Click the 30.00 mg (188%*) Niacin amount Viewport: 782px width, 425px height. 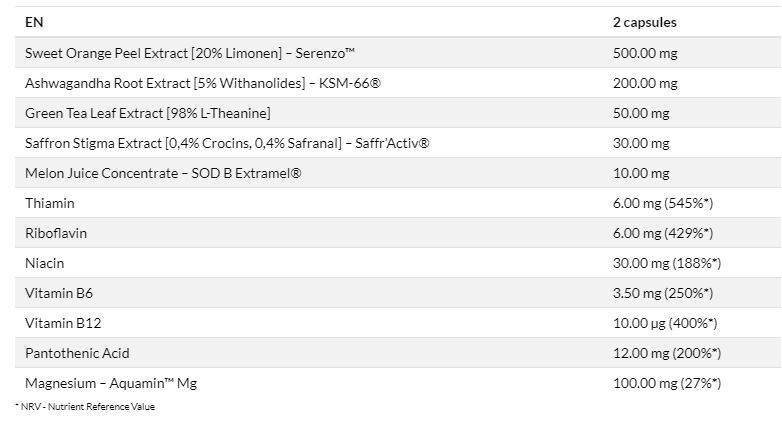(x=667, y=263)
